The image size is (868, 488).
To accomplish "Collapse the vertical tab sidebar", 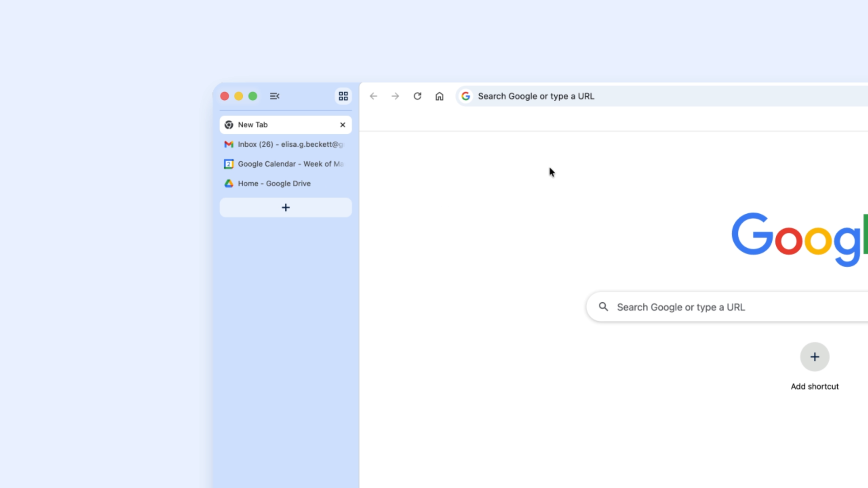I will (x=275, y=96).
